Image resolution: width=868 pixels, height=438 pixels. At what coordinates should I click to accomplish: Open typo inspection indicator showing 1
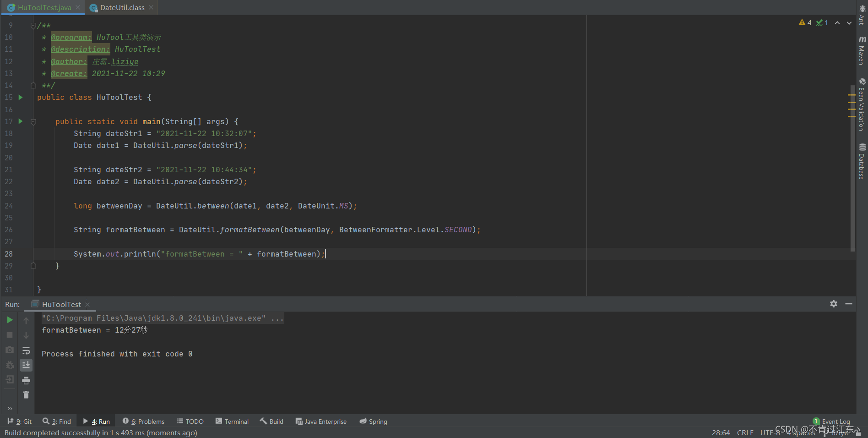click(x=822, y=22)
